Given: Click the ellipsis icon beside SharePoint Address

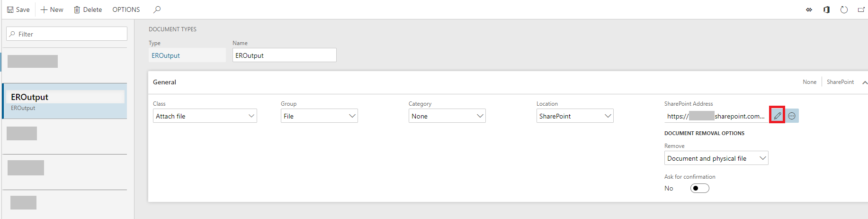Looking at the screenshot, I should (x=792, y=116).
